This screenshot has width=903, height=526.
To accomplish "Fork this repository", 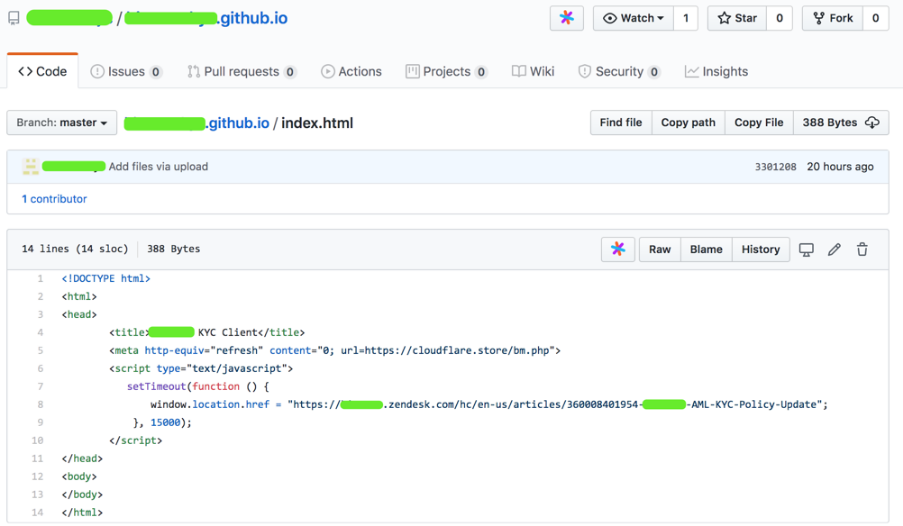I will [x=832, y=18].
